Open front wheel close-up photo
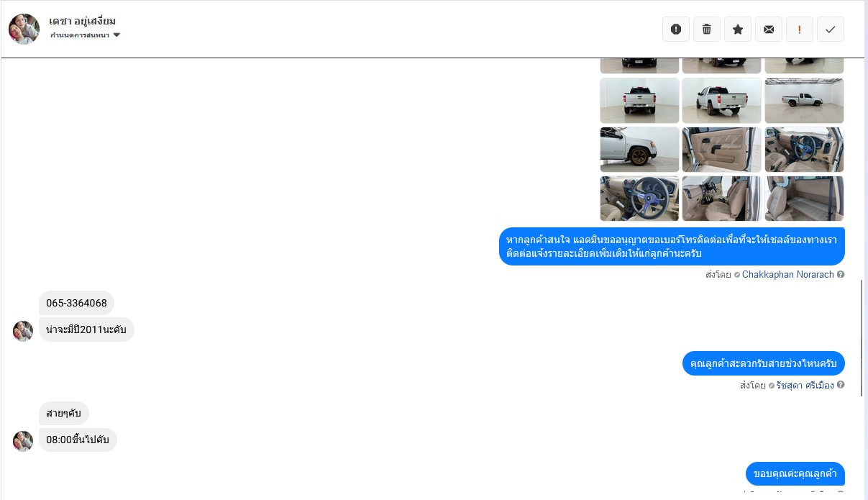This screenshot has width=868, height=500. click(639, 150)
